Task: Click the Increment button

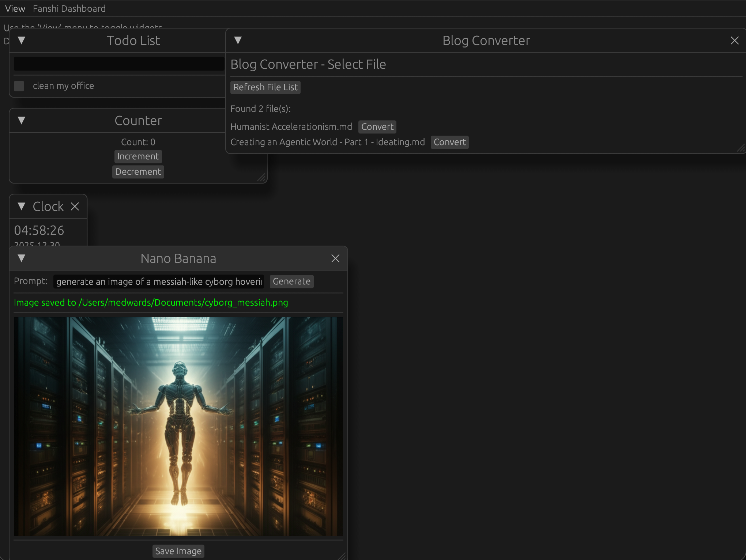Action: tap(138, 156)
